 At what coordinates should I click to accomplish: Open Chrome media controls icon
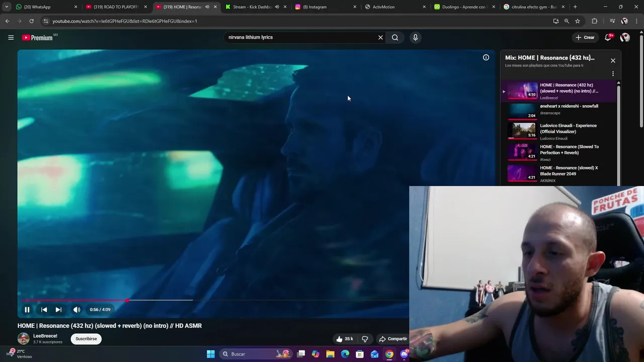click(x=612, y=21)
